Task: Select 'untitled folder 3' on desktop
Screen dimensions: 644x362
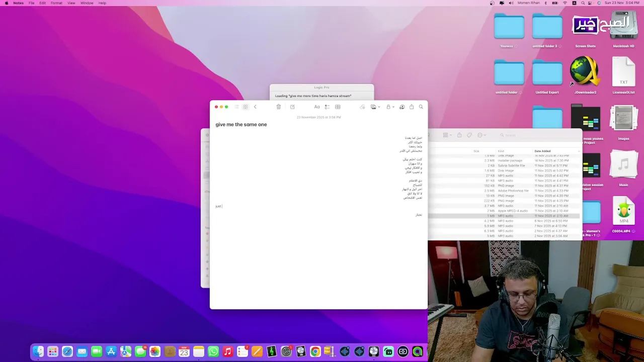Action: (x=547, y=27)
